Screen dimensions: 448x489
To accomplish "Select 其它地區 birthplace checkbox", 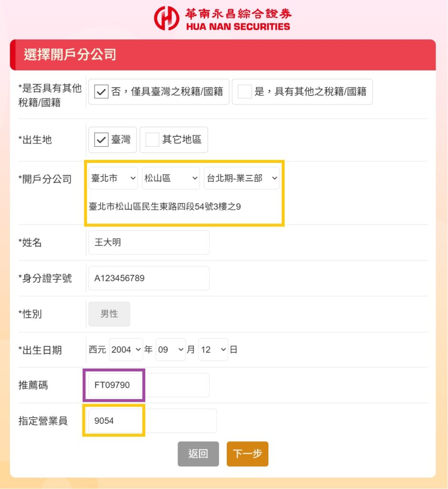I will point(152,139).
